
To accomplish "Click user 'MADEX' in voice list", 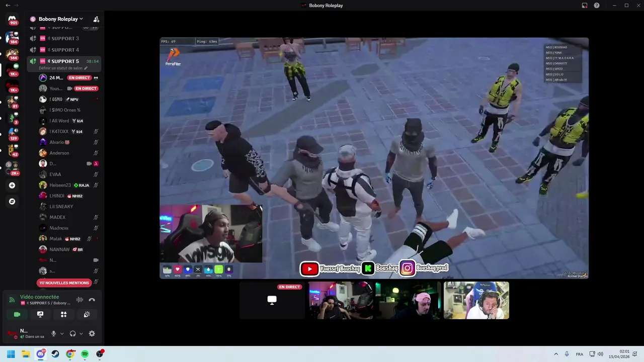I will [69, 217].
